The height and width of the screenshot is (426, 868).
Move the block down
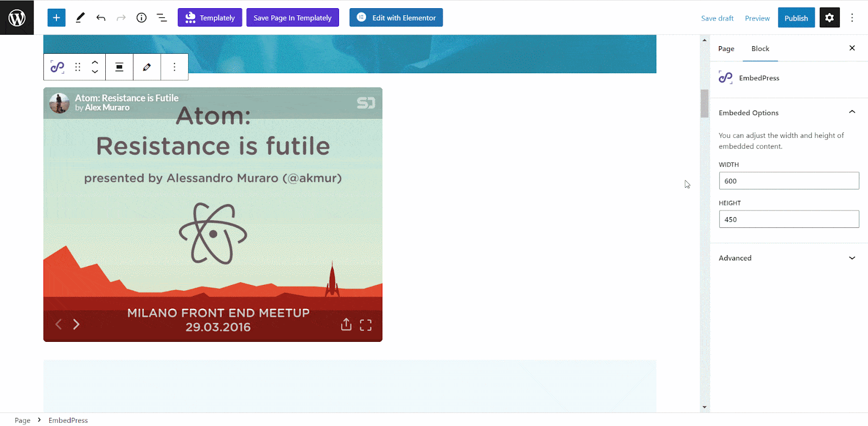pos(95,72)
